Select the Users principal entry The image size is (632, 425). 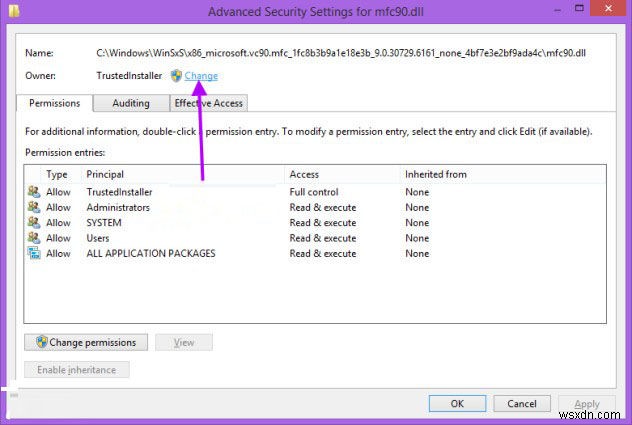click(98, 238)
